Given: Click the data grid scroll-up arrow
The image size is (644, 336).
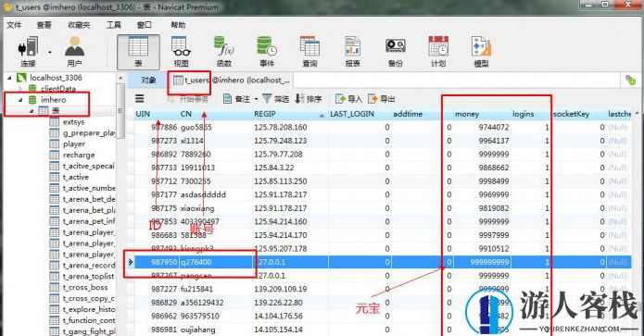Looking at the screenshot, I should (637, 113).
